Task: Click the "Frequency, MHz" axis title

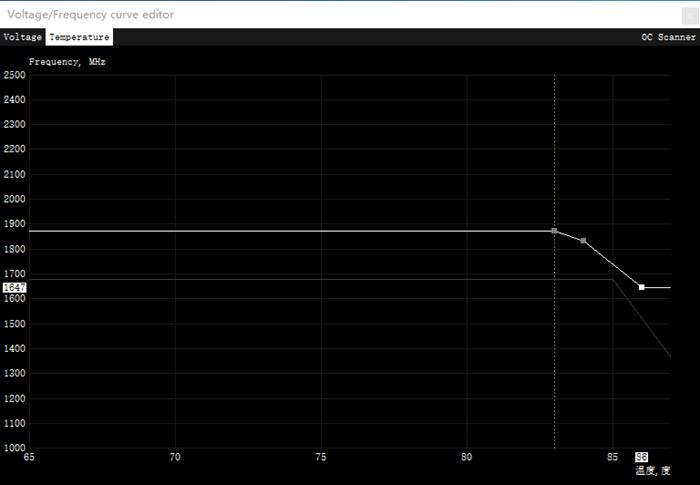Action: tap(67, 61)
